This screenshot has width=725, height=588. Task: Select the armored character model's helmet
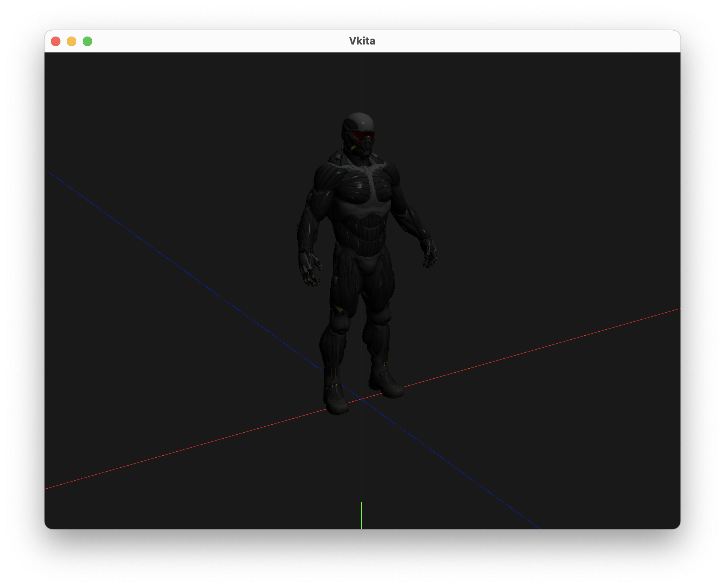[359, 134]
